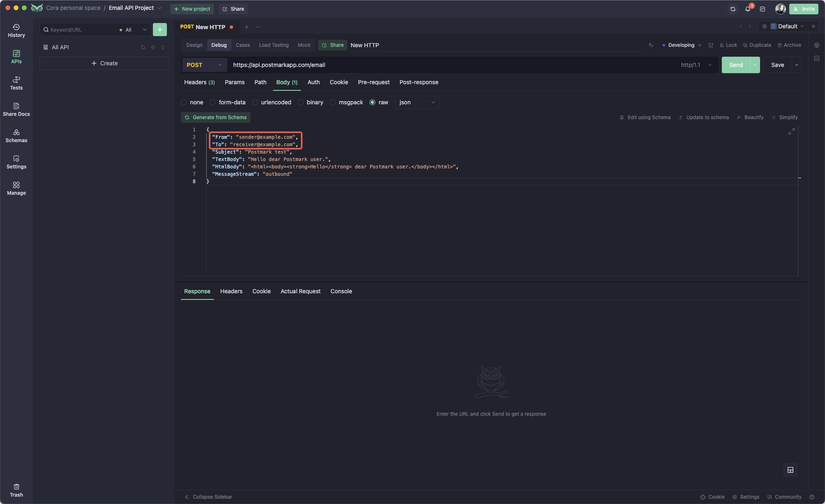Click the edit description icon left of Developing
This screenshot has width=825, height=504.
point(651,45)
